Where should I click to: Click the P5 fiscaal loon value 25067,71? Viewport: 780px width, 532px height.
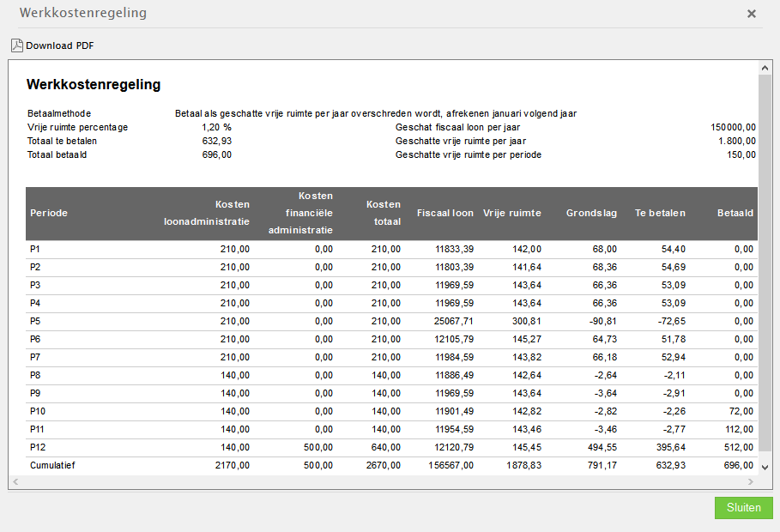click(454, 321)
